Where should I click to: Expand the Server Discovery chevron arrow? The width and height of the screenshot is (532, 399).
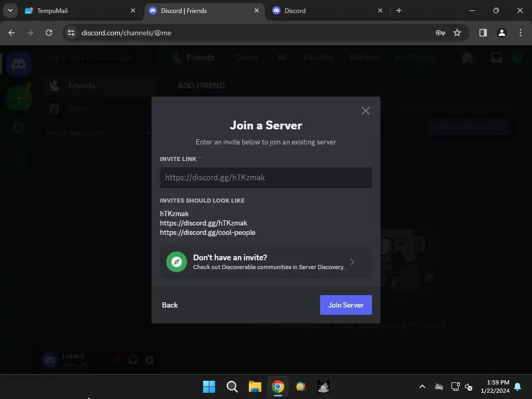coord(352,262)
